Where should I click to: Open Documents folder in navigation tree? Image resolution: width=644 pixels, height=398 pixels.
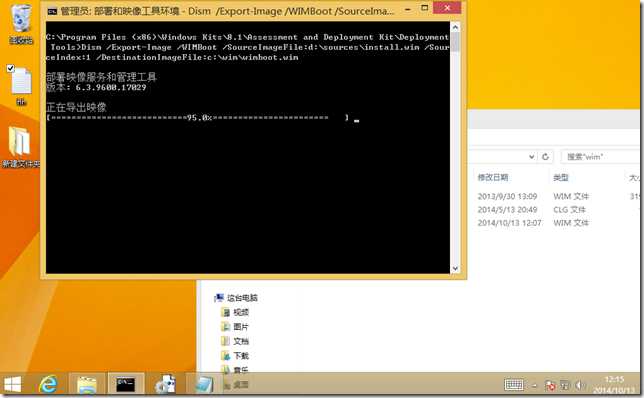[x=235, y=341]
